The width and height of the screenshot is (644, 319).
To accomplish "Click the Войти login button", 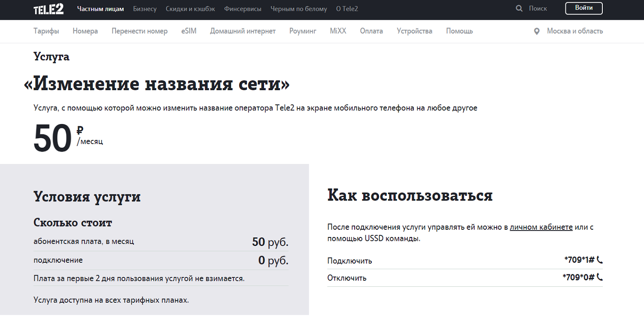I will click(584, 8).
